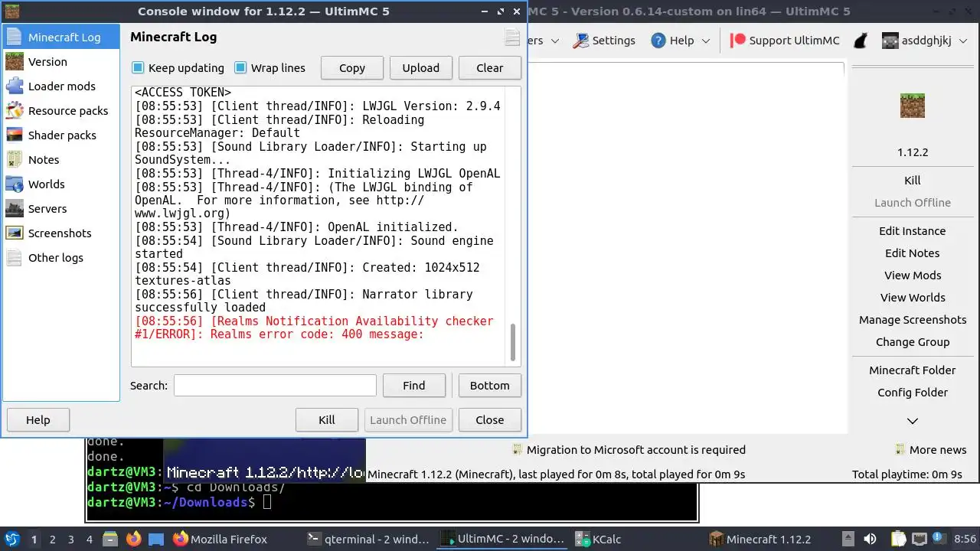This screenshot has width=980, height=551.
Task: Click Kill in the main window side panel
Action: click(x=913, y=181)
